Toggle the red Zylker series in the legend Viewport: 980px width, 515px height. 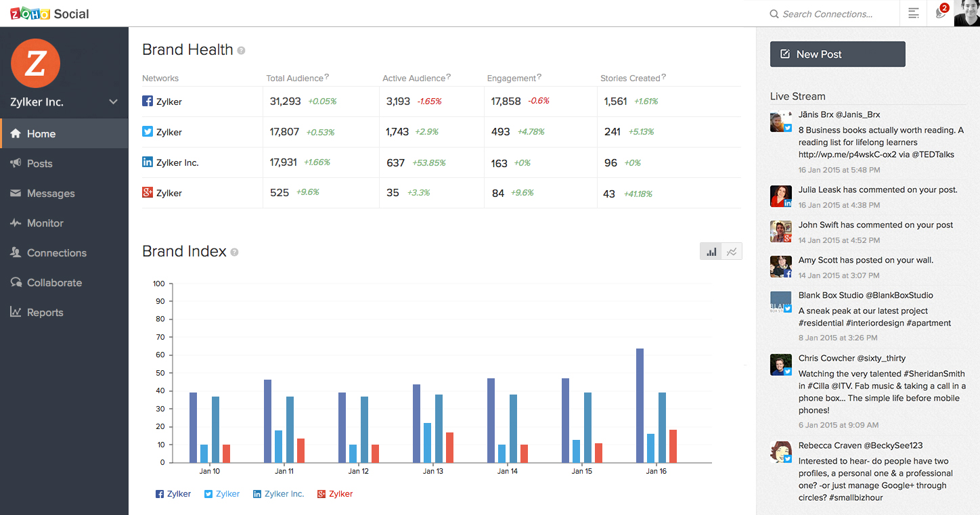[334, 493]
